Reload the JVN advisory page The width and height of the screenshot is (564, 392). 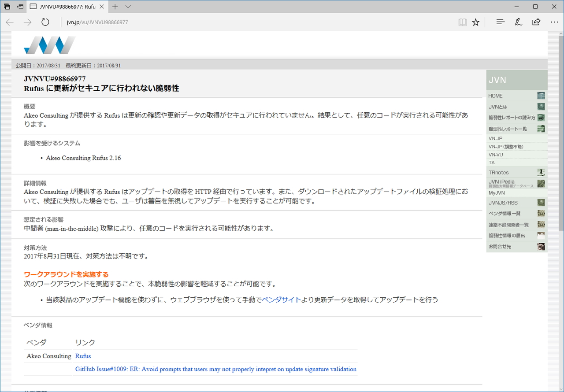[x=45, y=22]
